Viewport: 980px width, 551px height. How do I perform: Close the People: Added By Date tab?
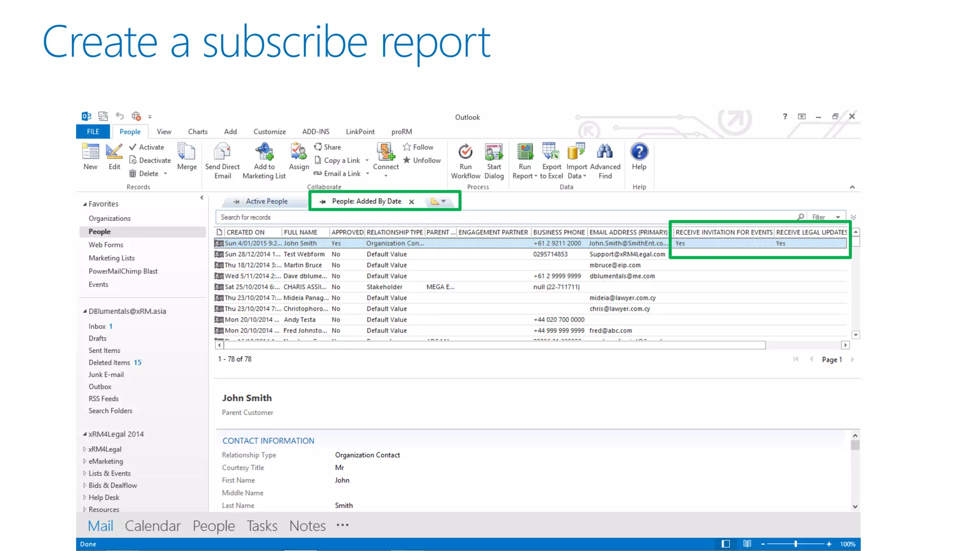pyautogui.click(x=412, y=202)
